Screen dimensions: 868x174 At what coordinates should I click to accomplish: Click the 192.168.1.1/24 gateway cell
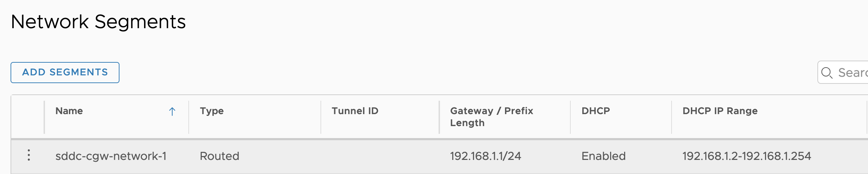(485, 156)
